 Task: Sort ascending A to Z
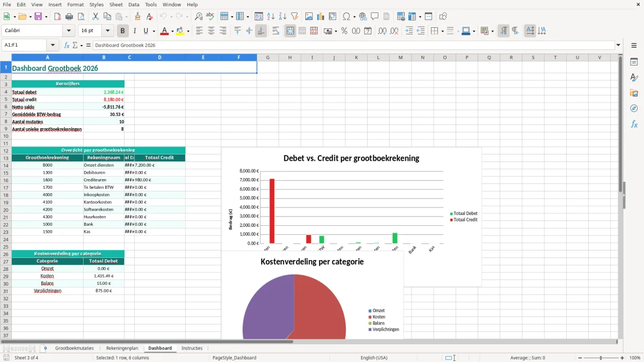[271, 17]
